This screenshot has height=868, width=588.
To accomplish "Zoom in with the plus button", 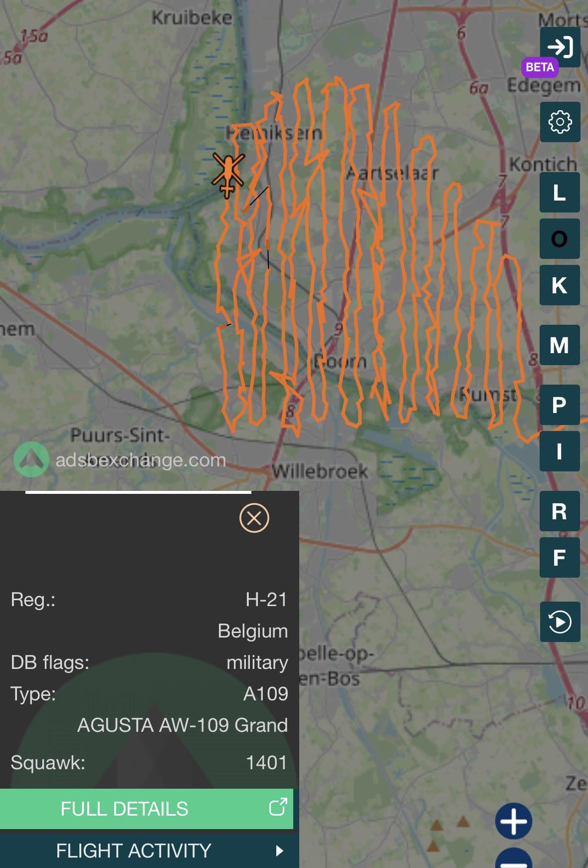I will point(514,821).
